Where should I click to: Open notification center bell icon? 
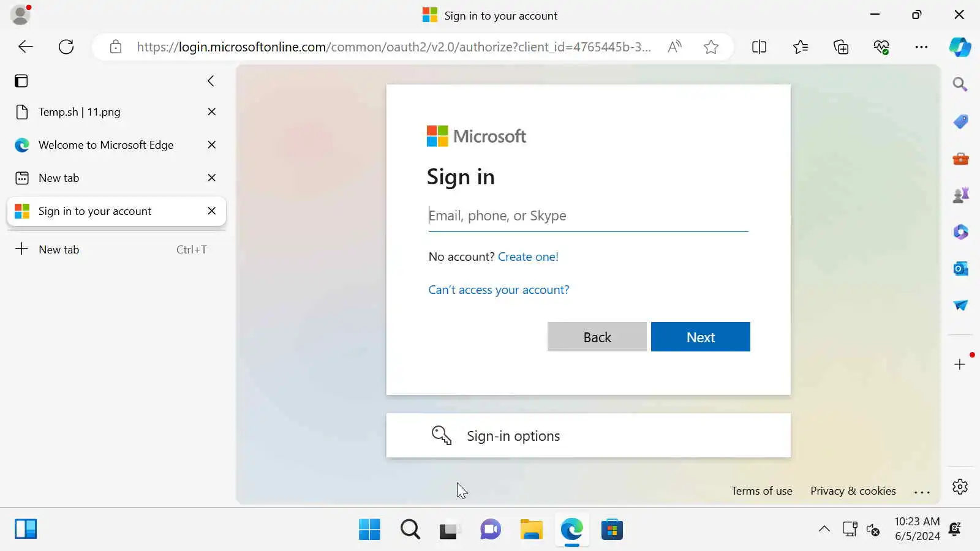(x=955, y=529)
